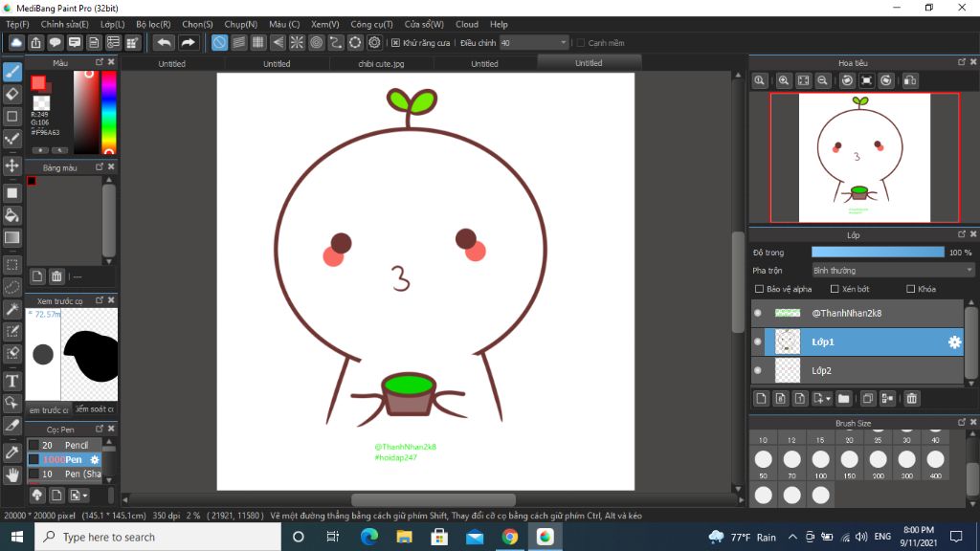Open snap settings gear in toolbar
Image resolution: width=980 pixels, height=551 pixels.
(x=374, y=42)
